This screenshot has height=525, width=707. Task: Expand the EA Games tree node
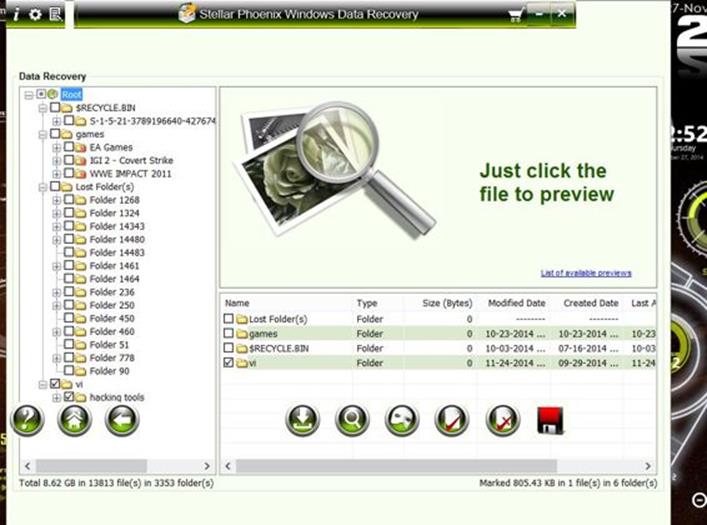pyautogui.click(x=56, y=147)
